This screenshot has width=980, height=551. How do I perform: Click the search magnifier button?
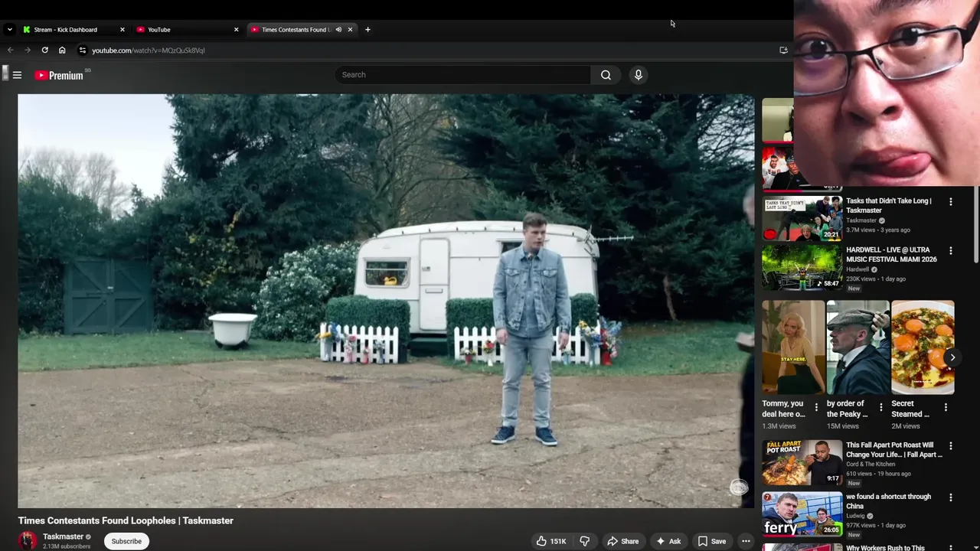coord(606,75)
